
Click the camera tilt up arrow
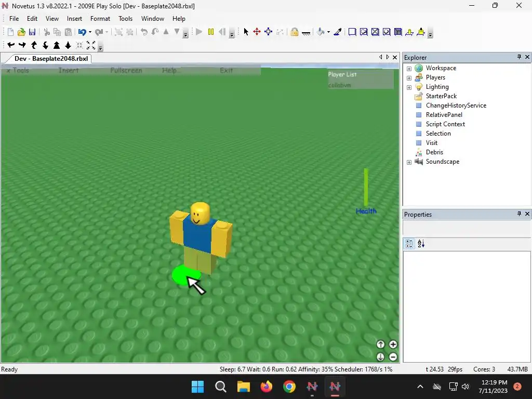(34, 45)
